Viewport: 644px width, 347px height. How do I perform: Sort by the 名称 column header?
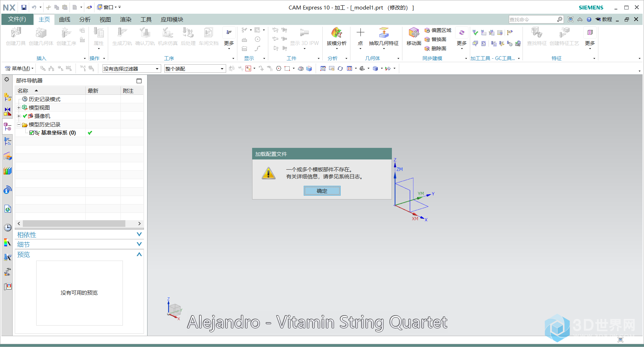coord(51,91)
